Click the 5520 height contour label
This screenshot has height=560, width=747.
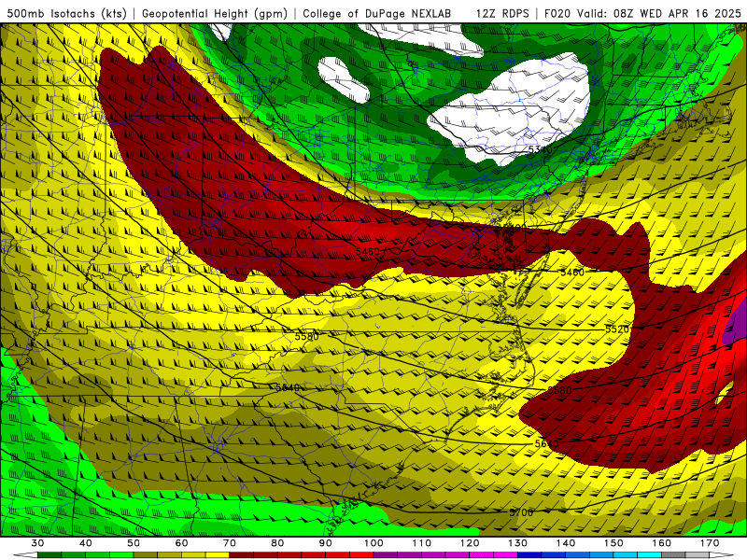[617, 329]
